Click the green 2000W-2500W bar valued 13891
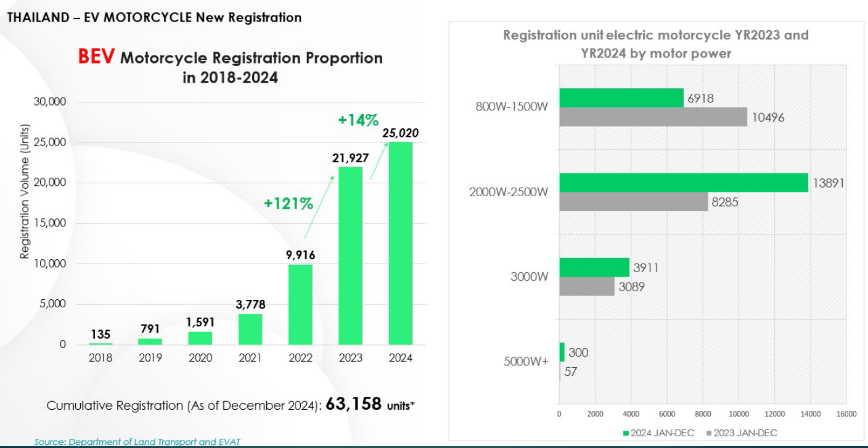 tap(684, 183)
